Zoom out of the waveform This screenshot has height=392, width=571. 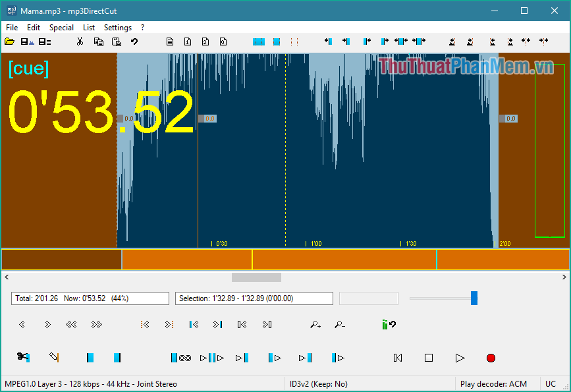[340, 324]
